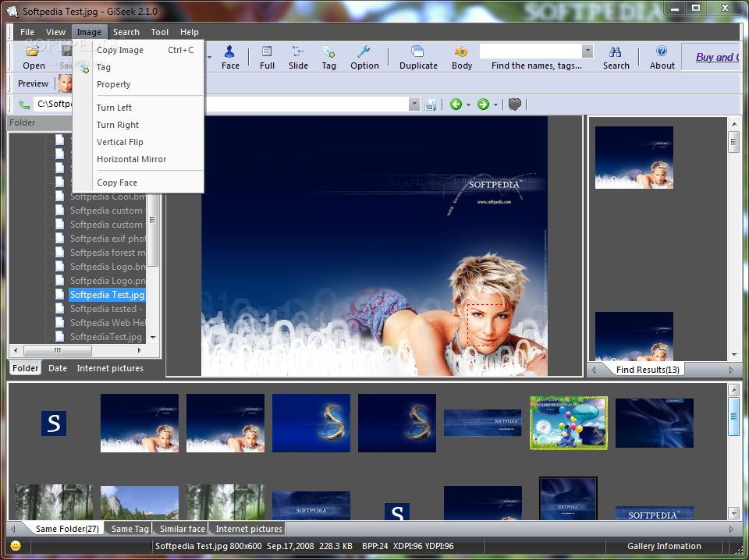Viewport: 749px width, 560px height.
Task: Click the smiley face status bar icon
Action: coord(16,546)
